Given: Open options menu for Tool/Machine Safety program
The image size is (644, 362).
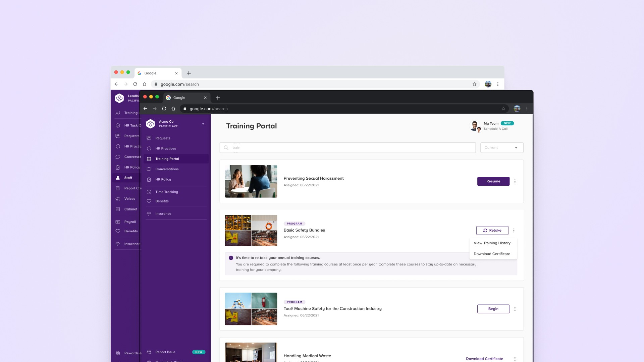Looking at the screenshot, I should tap(515, 309).
